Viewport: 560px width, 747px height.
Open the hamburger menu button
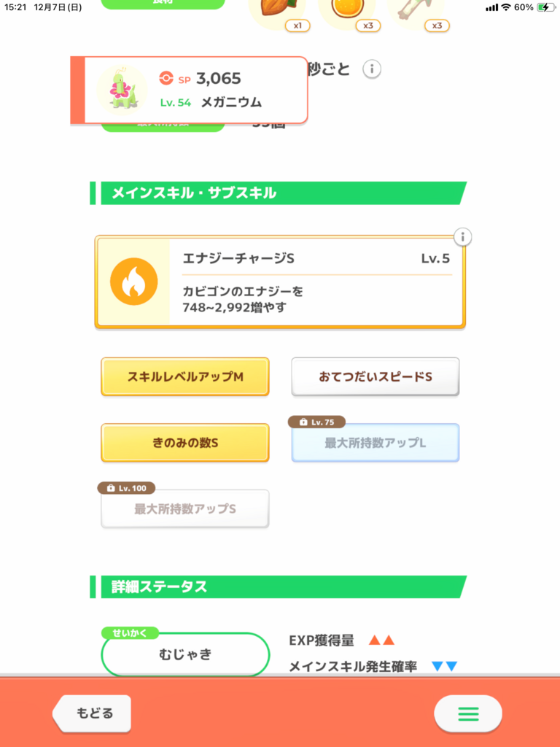point(467,713)
